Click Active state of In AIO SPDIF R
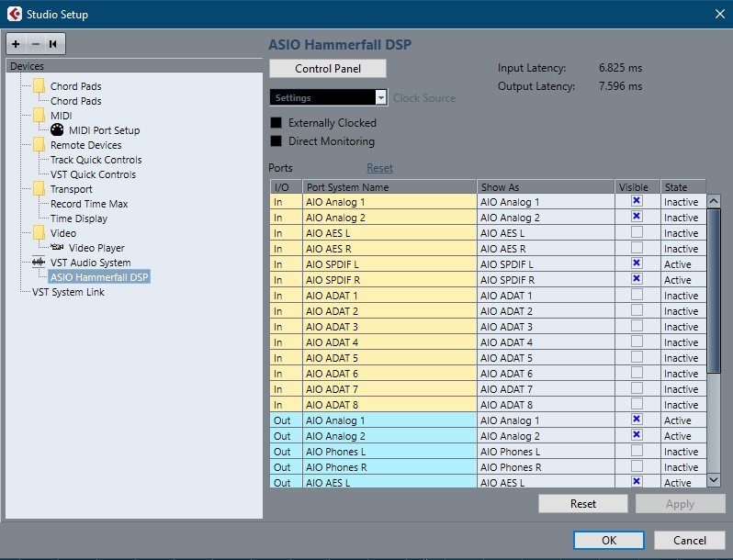733x560 pixels. click(683, 280)
